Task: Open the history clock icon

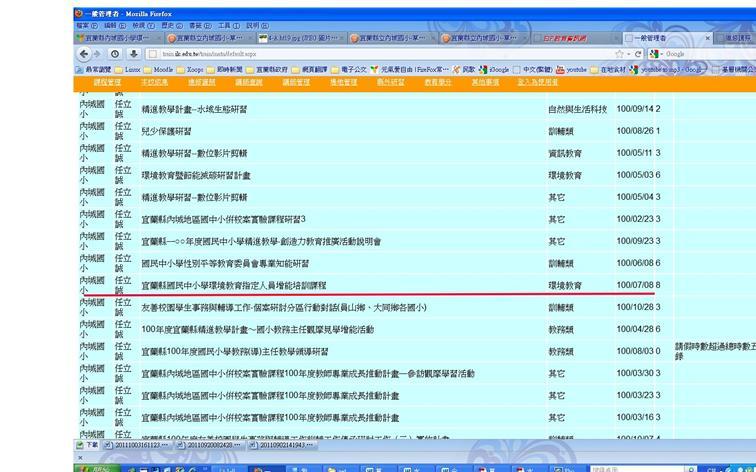Action: pyautogui.click(x=116, y=54)
